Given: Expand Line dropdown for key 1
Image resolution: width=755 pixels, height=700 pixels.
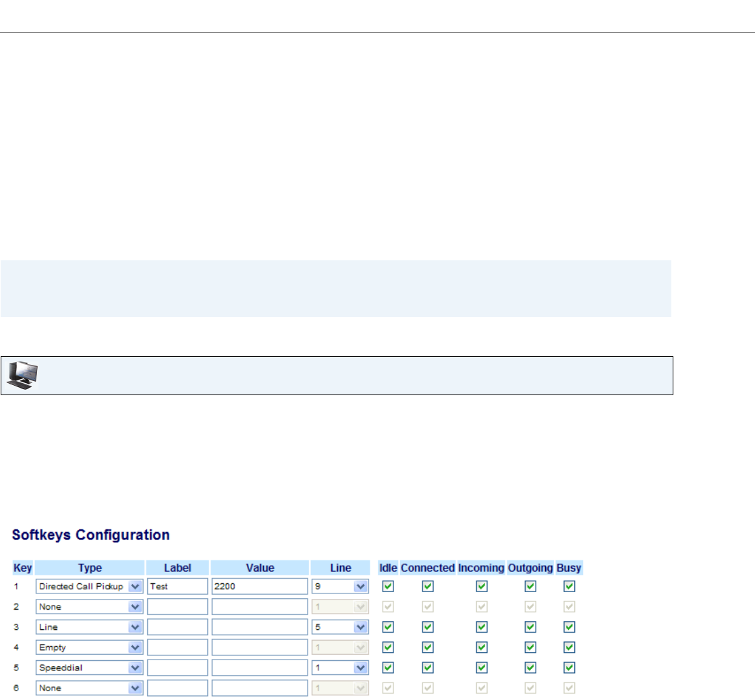Looking at the screenshot, I should [x=340, y=587].
